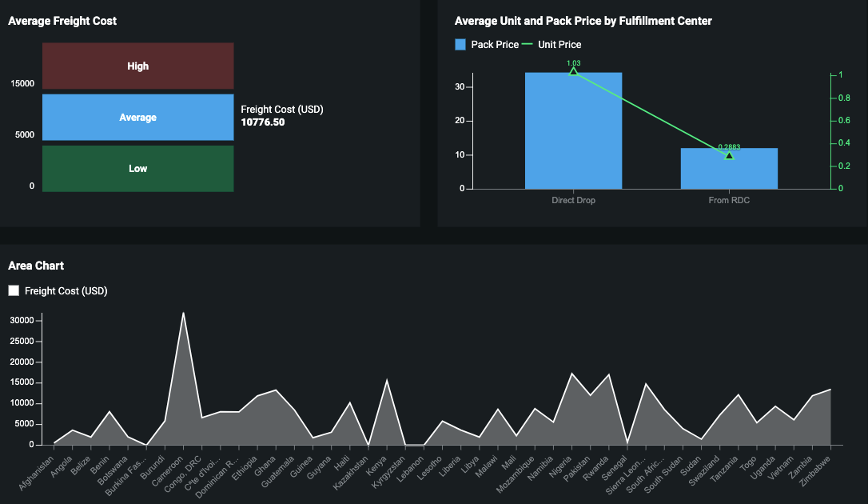
Task: Click the triangle marker labeled 1.03
Action: point(573,72)
